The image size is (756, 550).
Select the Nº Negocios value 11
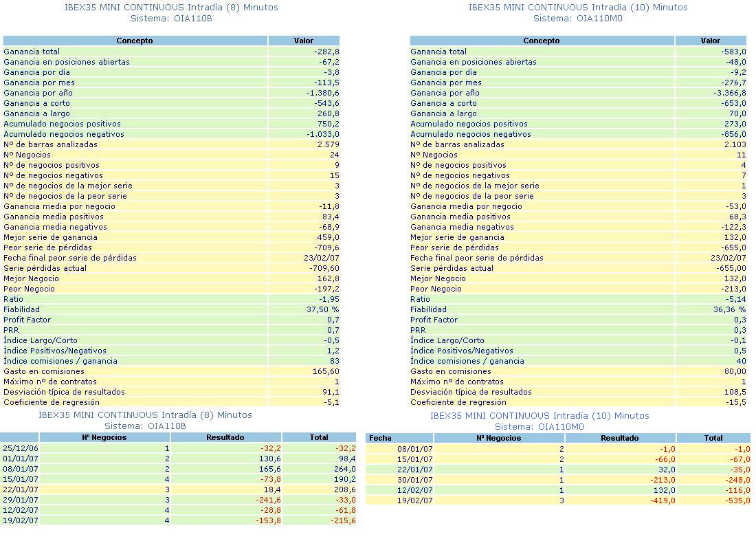742,155
